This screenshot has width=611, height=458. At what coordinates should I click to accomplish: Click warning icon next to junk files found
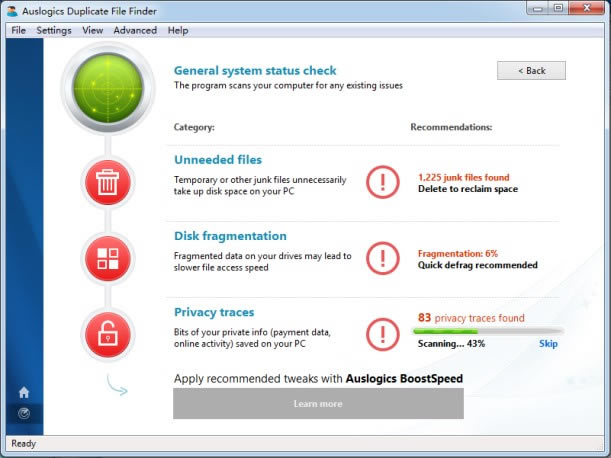pyautogui.click(x=383, y=182)
